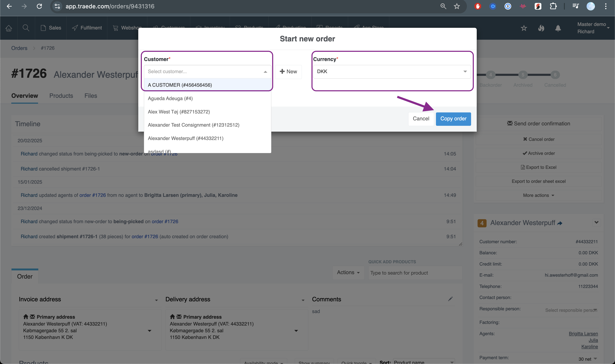
Task: Select the Overview tab
Action: pos(24,96)
